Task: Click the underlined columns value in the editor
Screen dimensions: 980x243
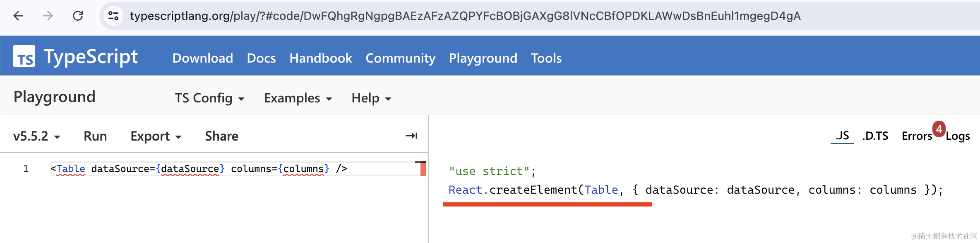Action: [x=303, y=169]
